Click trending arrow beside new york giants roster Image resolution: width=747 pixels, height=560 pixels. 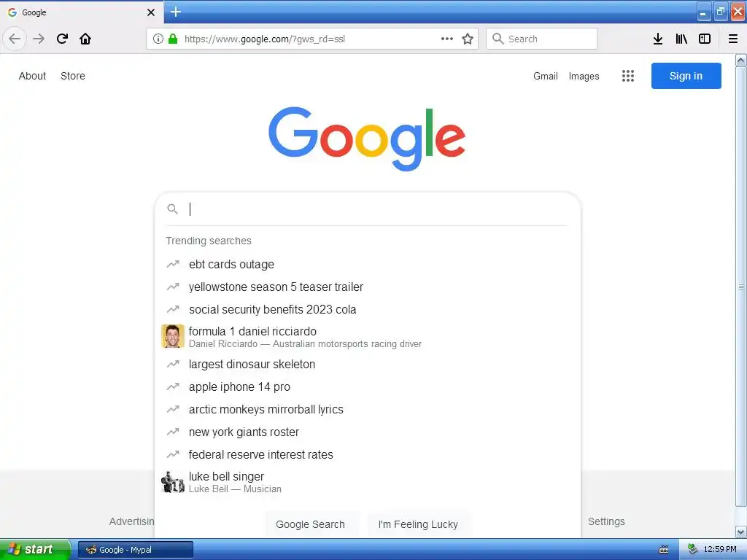[x=172, y=432]
